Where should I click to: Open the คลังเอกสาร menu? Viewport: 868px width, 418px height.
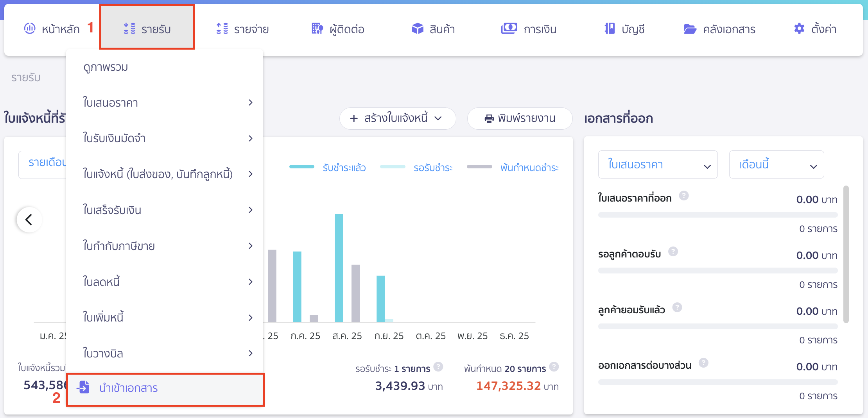[719, 29]
